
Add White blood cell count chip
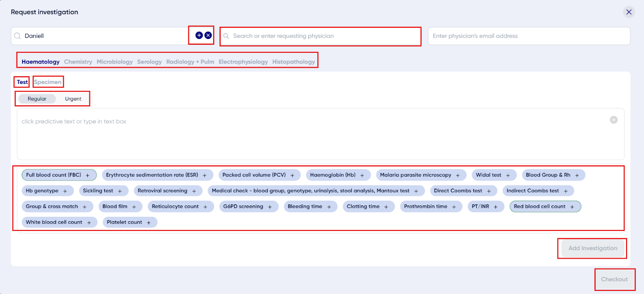[x=60, y=222]
